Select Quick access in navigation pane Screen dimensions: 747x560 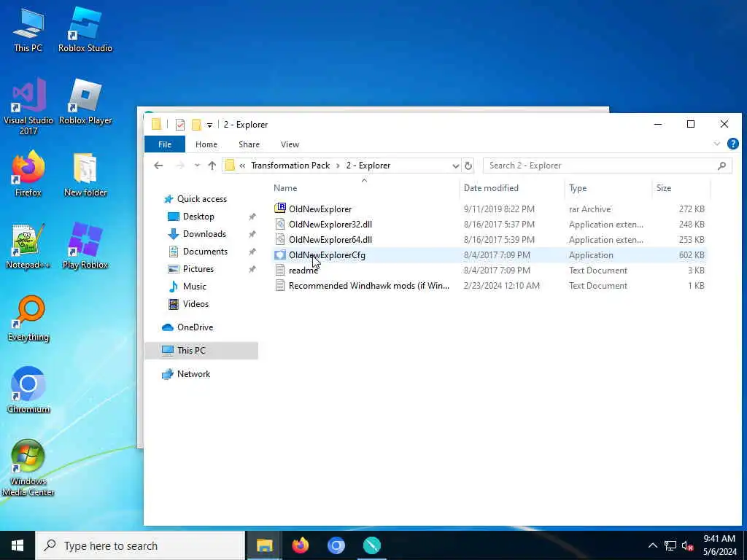coord(202,199)
